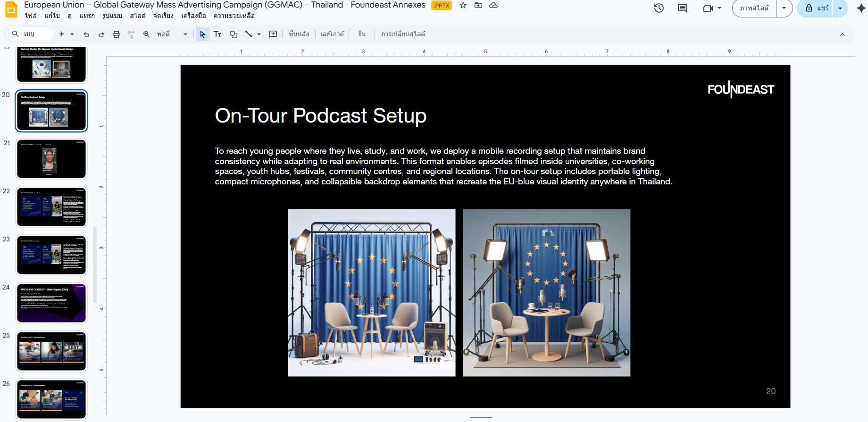868x422 pixels.
Task: Open the zoom tool magnifier
Action: click(x=147, y=34)
